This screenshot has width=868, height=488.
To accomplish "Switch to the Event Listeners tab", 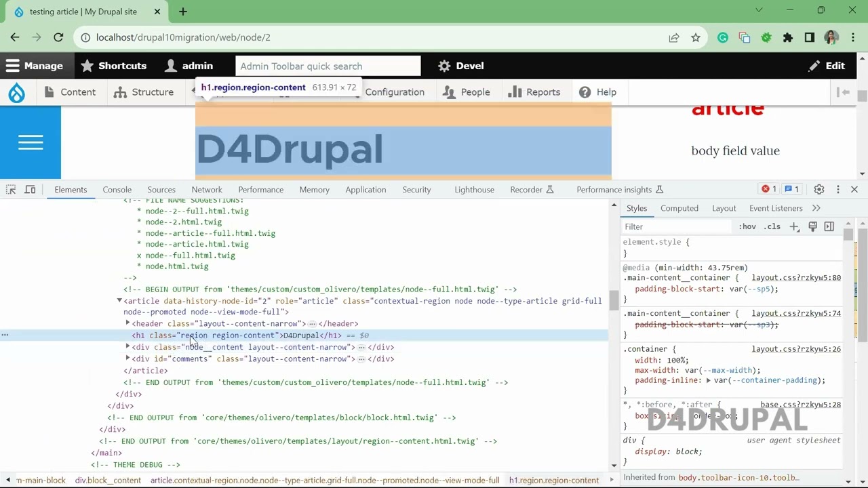I will (x=776, y=208).
